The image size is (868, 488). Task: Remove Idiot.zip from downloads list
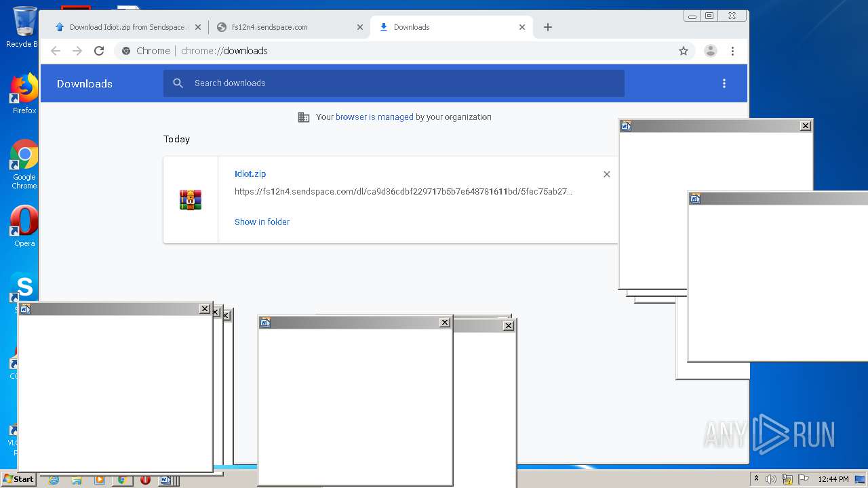pos(607,174)
